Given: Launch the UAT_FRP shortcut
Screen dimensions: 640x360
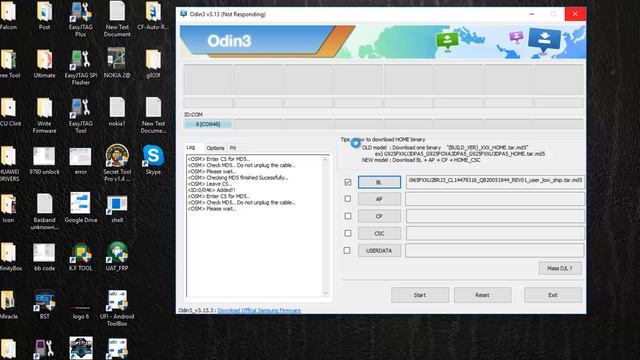Looking at the screenshot, I should pos(117,256).
